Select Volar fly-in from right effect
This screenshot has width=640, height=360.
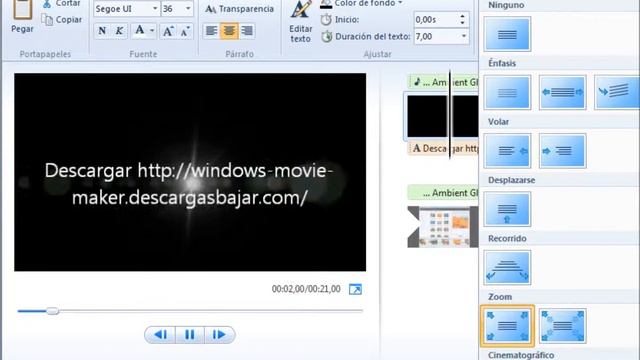507,151
